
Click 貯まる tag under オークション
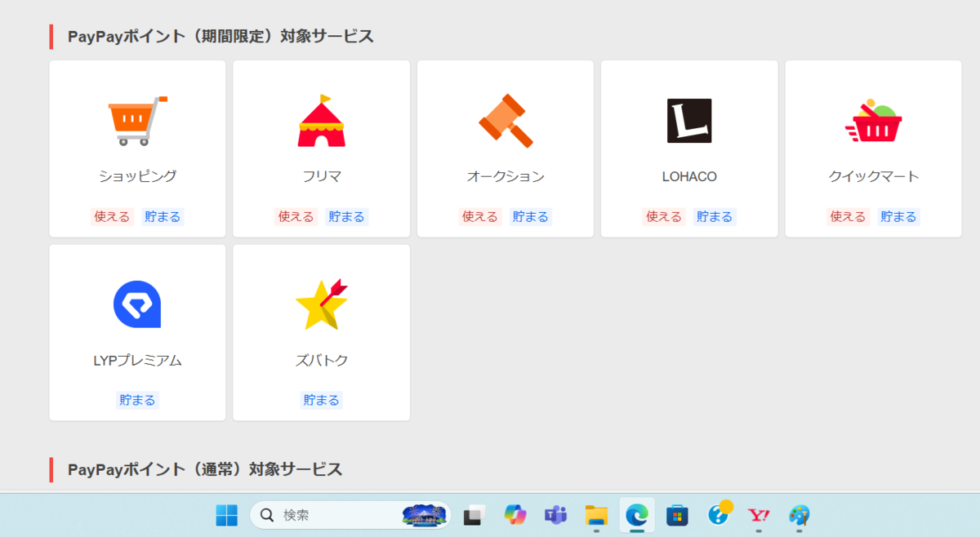(x=531, y=216)
